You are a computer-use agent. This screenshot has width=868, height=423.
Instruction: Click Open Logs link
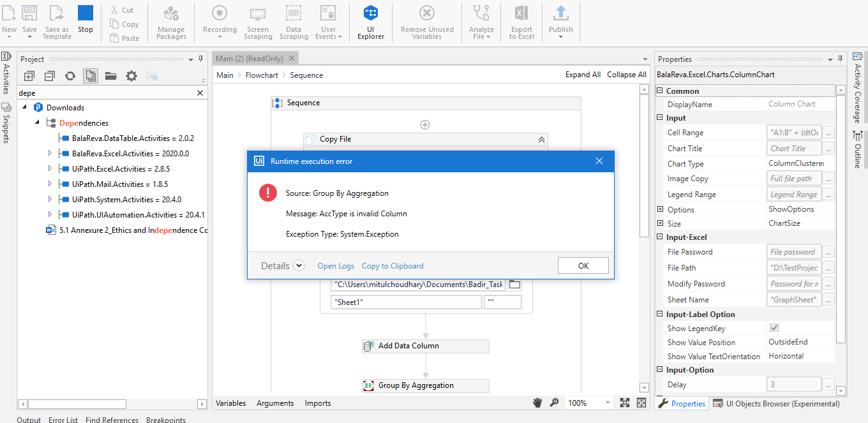[x=336, y=266]
